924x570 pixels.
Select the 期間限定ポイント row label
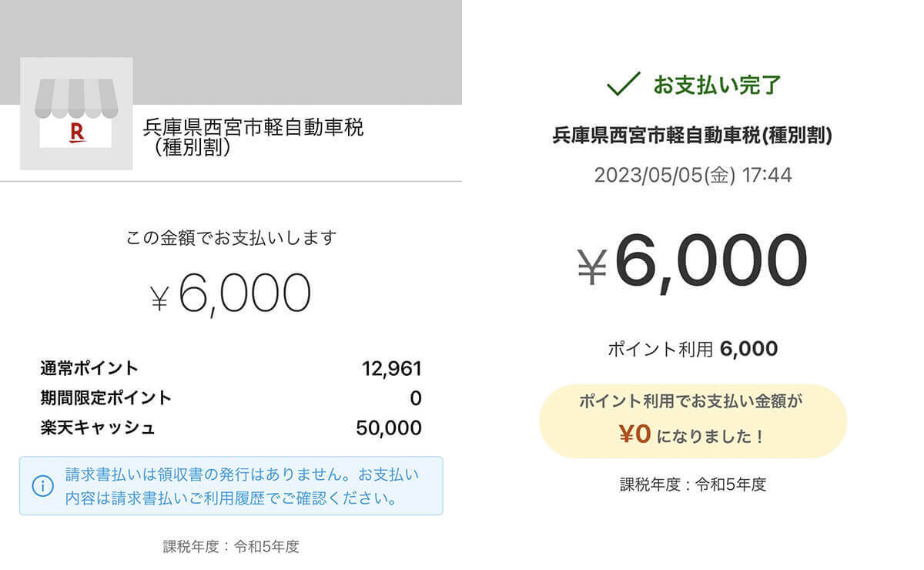105,398
